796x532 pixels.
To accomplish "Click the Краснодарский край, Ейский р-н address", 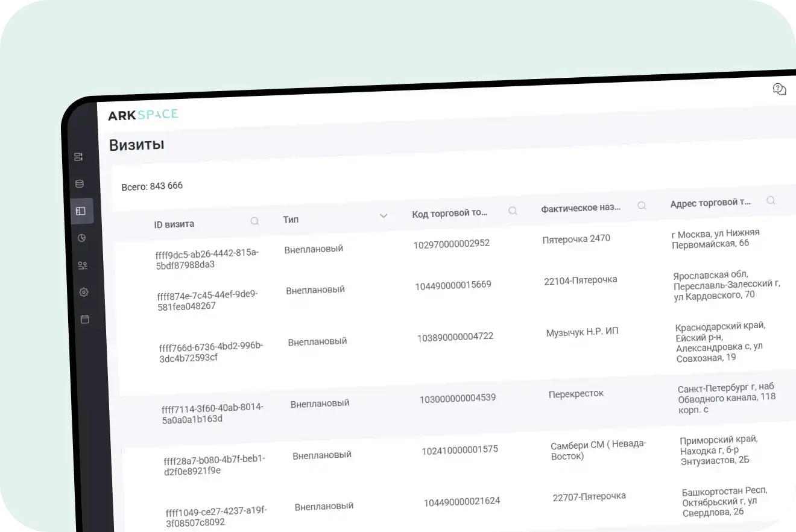I will coord(721,342).
